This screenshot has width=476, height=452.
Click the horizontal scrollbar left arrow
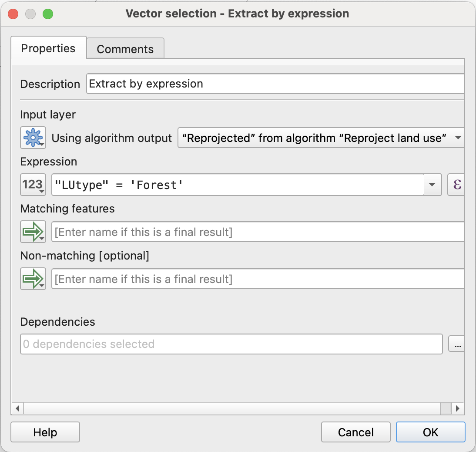(x=17, y=408)
